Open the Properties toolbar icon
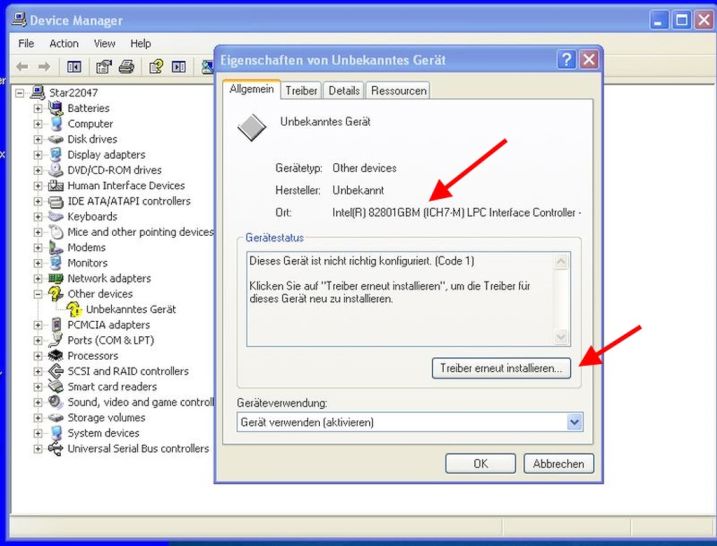 tap(104, 67)
